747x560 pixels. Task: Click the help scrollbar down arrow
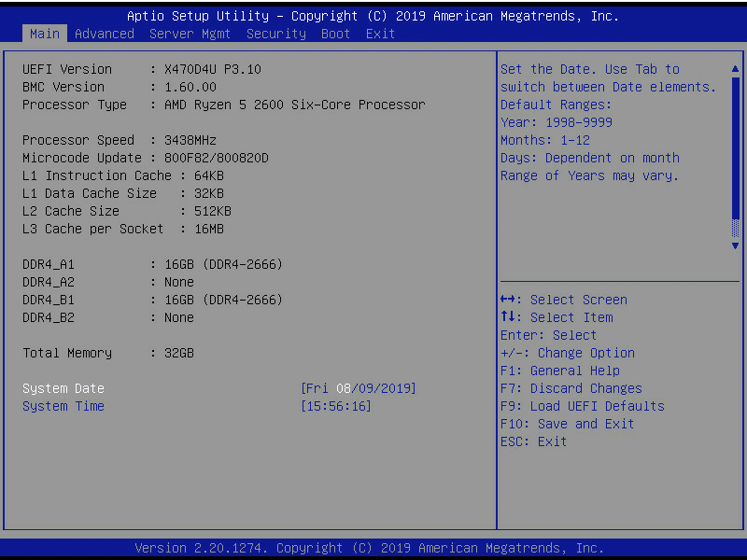[735, 245]
